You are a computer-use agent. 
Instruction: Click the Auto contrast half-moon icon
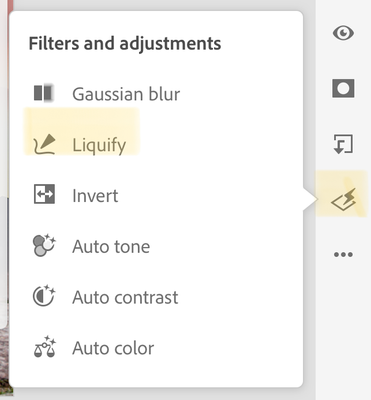[44, 296]
